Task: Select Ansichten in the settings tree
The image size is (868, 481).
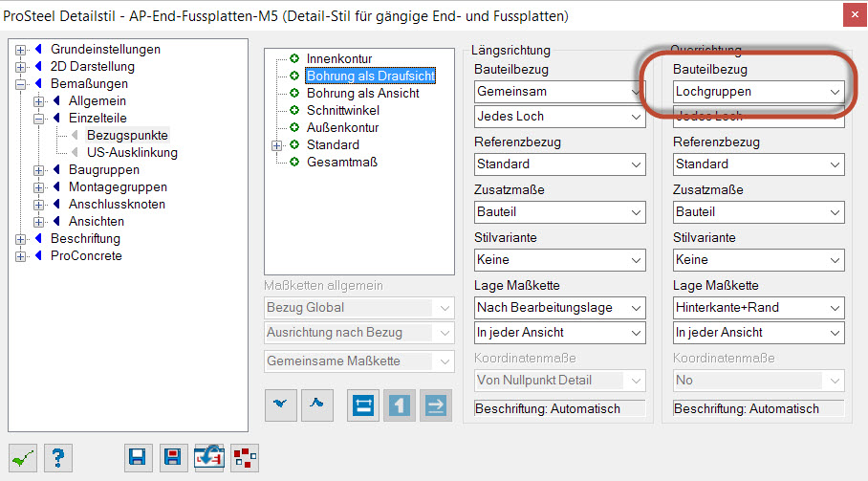Action: pos(97,222)
